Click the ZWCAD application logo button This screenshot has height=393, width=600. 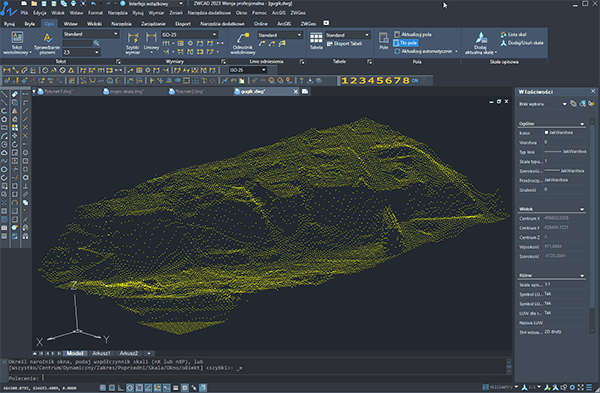8,8
